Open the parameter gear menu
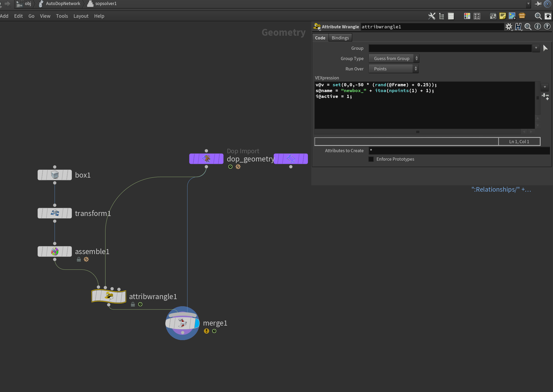The height and width of the screenshot is (392, 553). point(509,27)
